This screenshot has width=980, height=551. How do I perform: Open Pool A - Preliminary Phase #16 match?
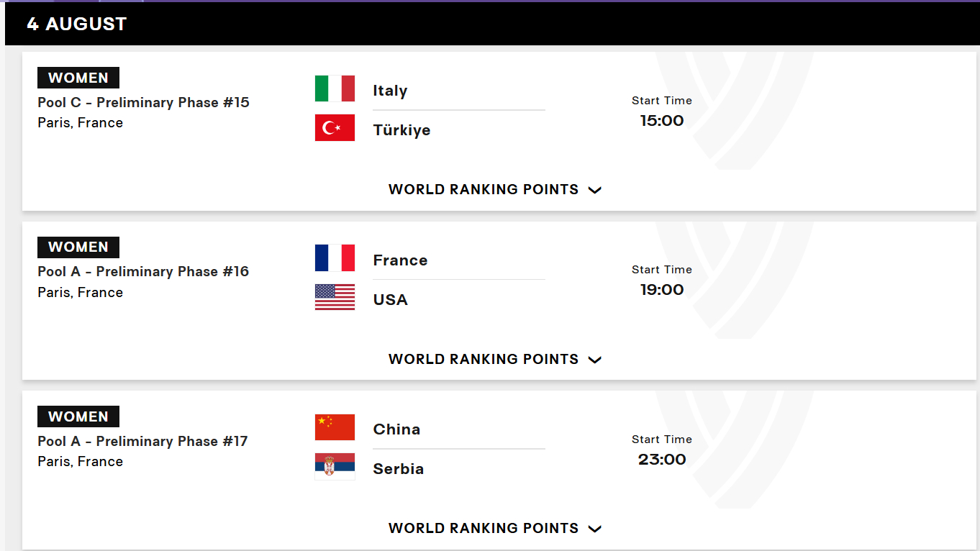(143, 271)
